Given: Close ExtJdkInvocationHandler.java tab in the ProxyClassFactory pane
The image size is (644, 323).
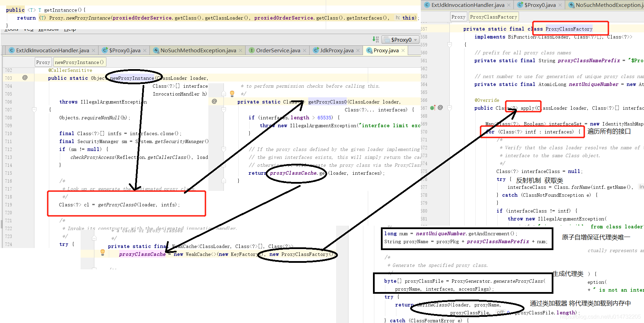Looking at the screenshot, I should click(x=509, y=5).
